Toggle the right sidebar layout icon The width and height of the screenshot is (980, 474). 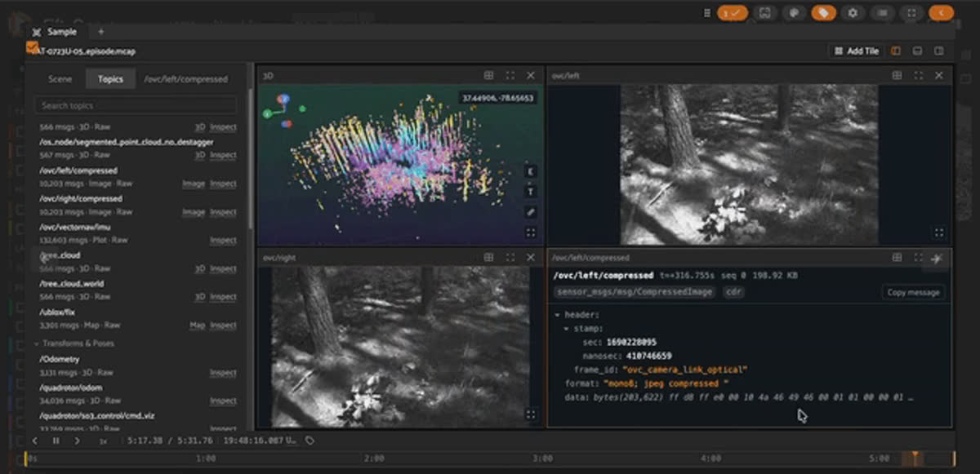(938, 51)
